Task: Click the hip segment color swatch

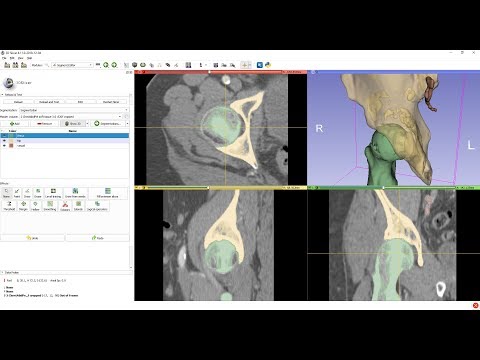Action: coord(11,141)
